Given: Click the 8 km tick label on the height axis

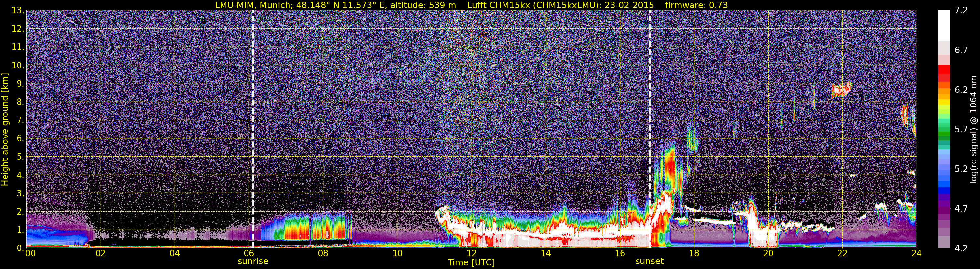Looking at the screenshot, I should (x=20, y=102).
